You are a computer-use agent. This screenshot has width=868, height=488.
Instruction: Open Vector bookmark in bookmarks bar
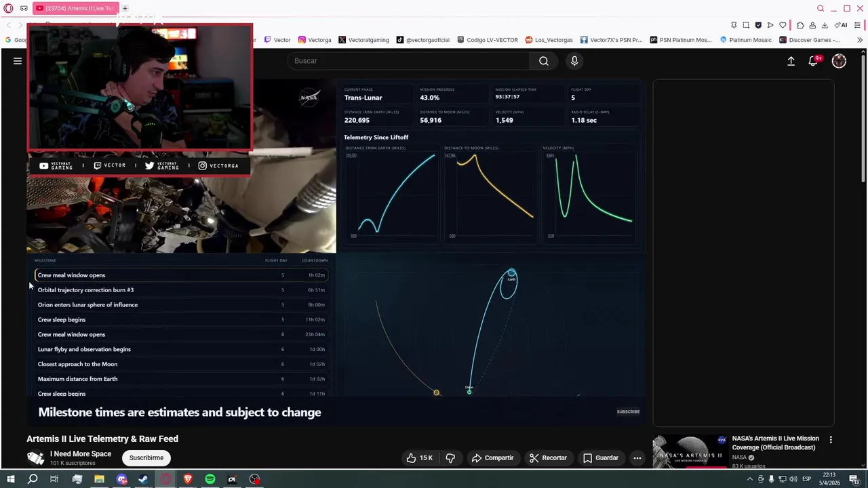(x=277, y=40)
